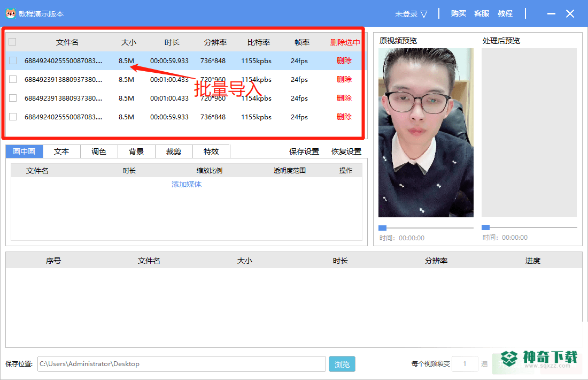Open the 教程 tutorial link

point(505,13)
